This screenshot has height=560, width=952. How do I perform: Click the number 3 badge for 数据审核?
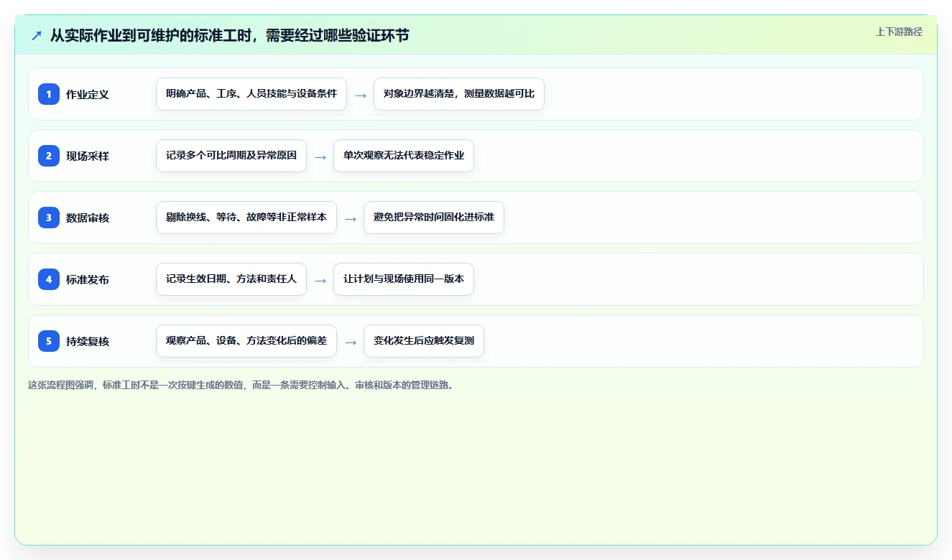click(x=49, y=218)
